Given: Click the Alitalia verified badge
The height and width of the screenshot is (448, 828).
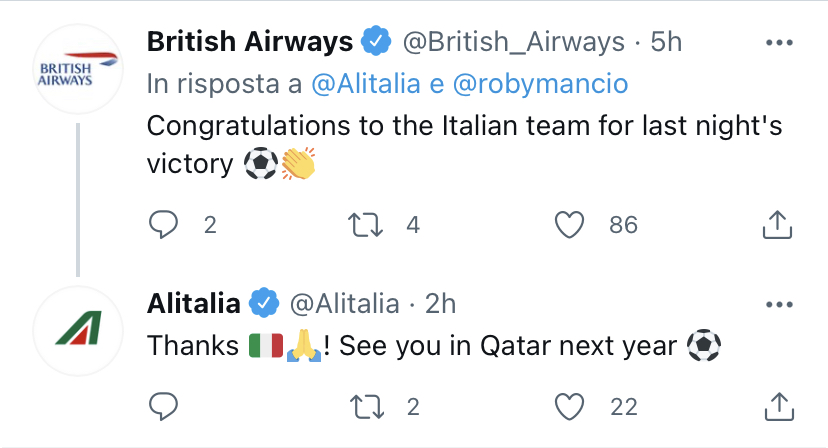Looking at the screenshot, I should [263, 302].
